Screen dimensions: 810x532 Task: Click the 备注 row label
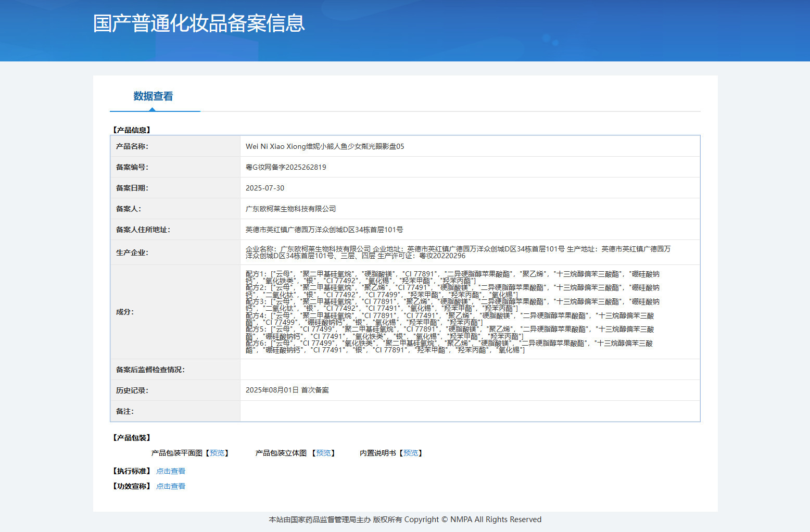coord(125,411)
